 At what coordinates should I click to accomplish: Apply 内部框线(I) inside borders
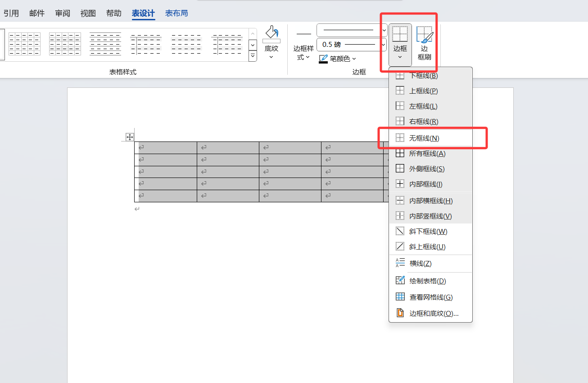click(430, 184)
